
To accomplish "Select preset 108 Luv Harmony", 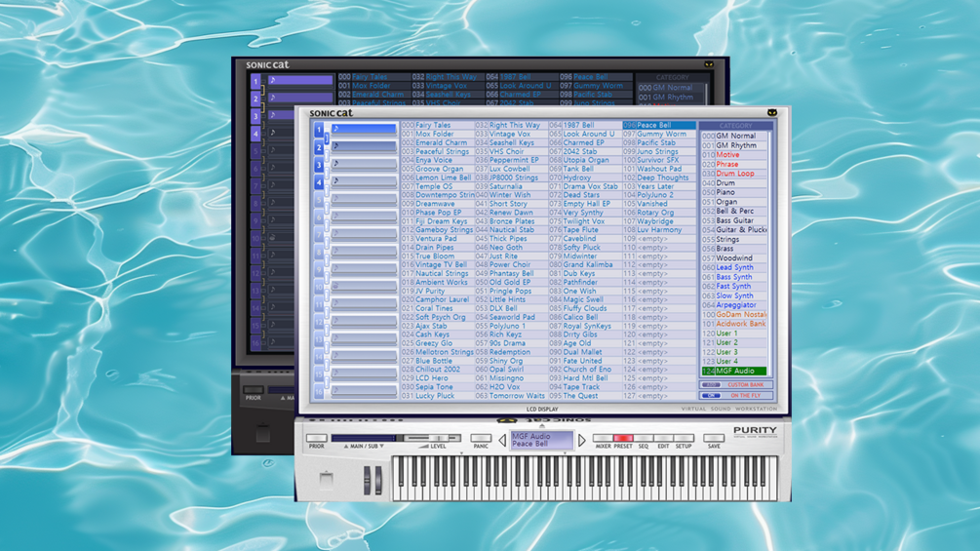I will (x=659, y=230).
